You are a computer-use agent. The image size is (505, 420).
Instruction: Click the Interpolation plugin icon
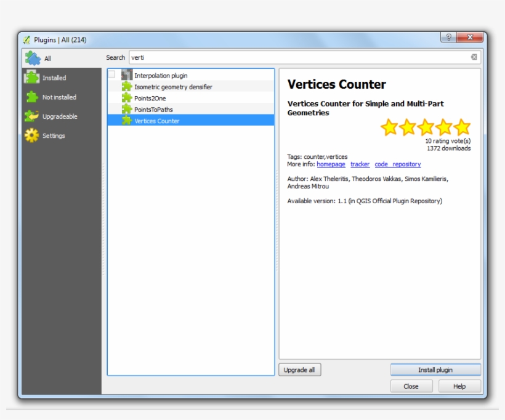(127, 75)
